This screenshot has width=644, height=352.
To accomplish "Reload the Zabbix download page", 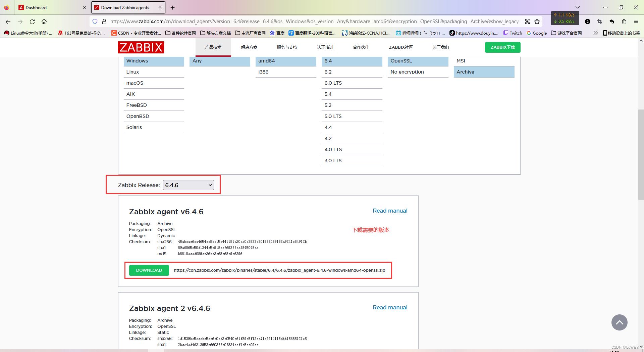I will coord(32,21).
